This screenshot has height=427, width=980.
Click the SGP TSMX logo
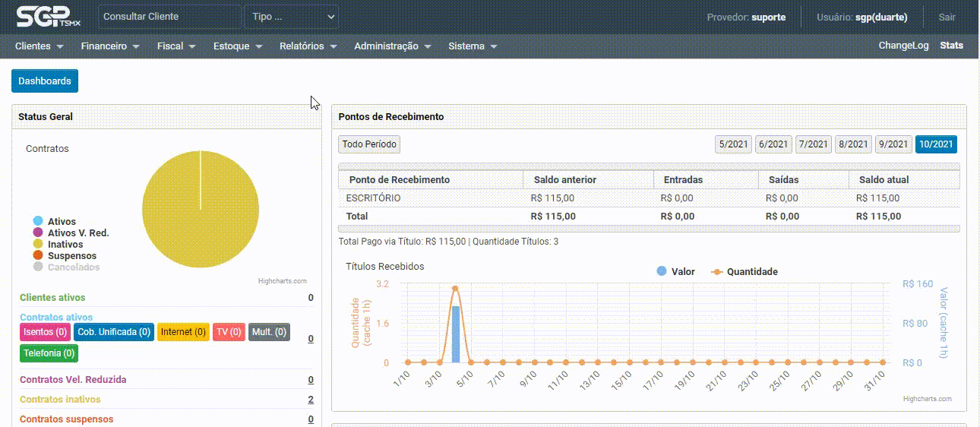click(x=48, y=17)
